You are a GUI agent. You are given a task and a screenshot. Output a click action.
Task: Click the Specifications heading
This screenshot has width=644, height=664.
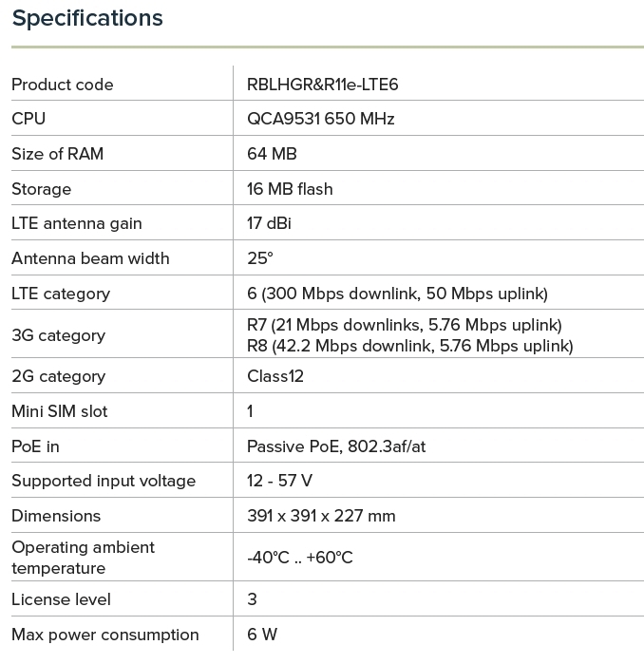point(87,18)
